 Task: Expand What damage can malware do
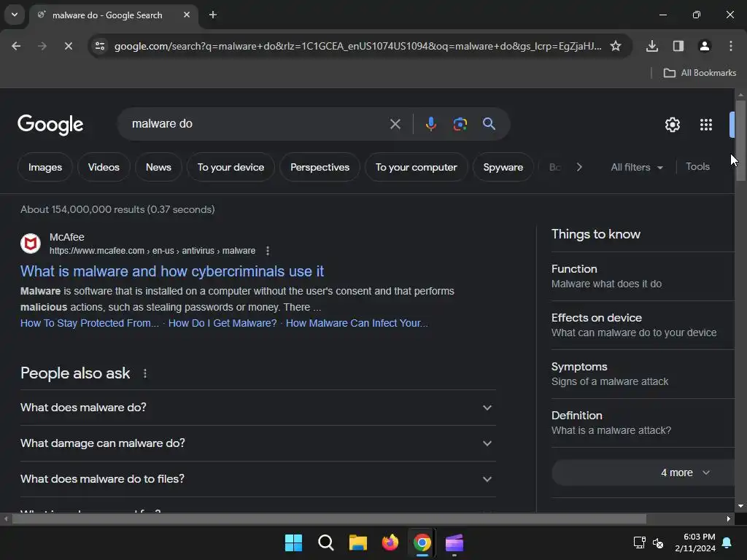[258, 443]
